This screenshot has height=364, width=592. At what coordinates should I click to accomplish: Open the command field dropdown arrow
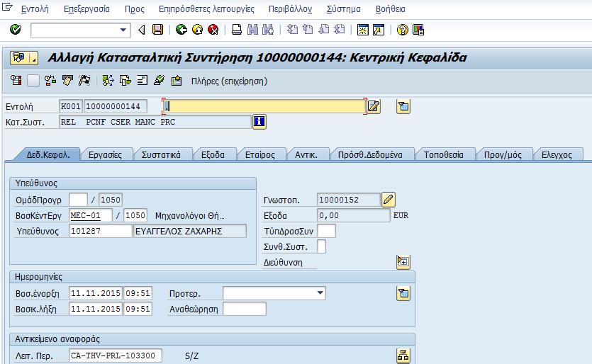coord(123,30)
